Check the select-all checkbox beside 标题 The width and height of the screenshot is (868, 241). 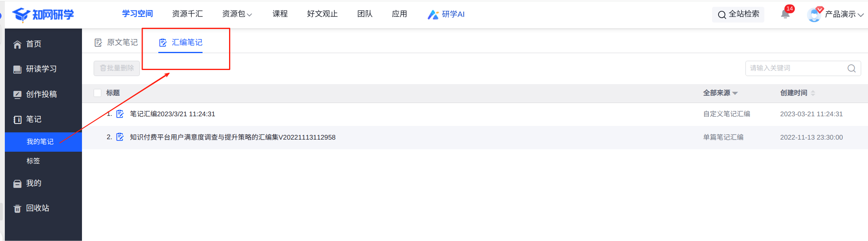click(97, 93)
